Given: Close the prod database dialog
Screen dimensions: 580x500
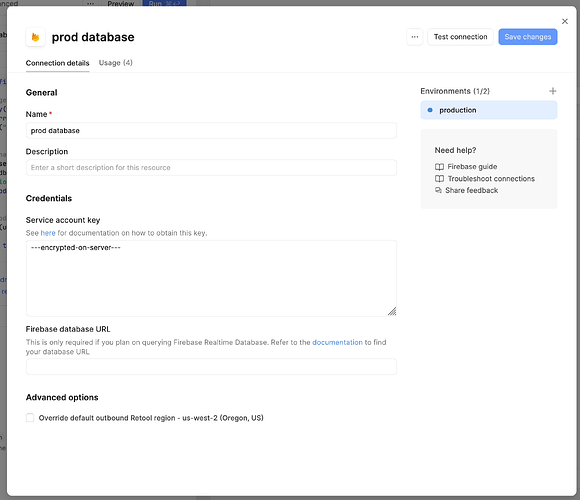Looking at the screenshot, I should click(x=565, y=21).
